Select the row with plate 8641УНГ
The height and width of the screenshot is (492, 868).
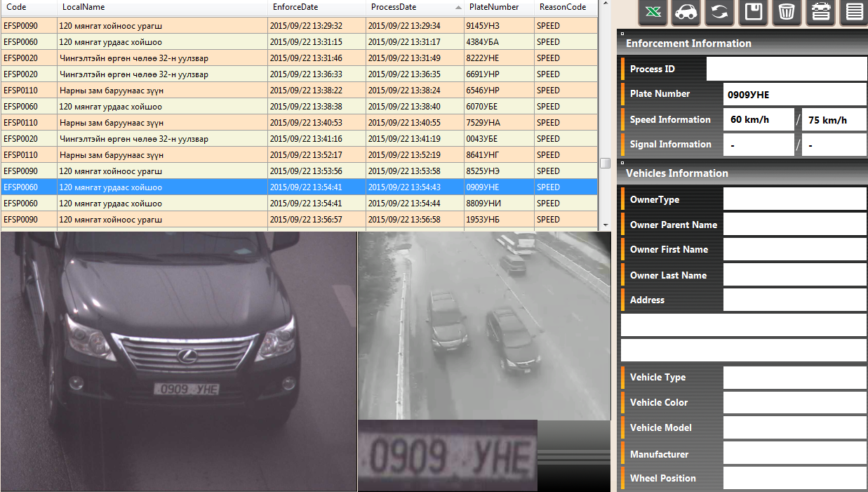(299, 155)
